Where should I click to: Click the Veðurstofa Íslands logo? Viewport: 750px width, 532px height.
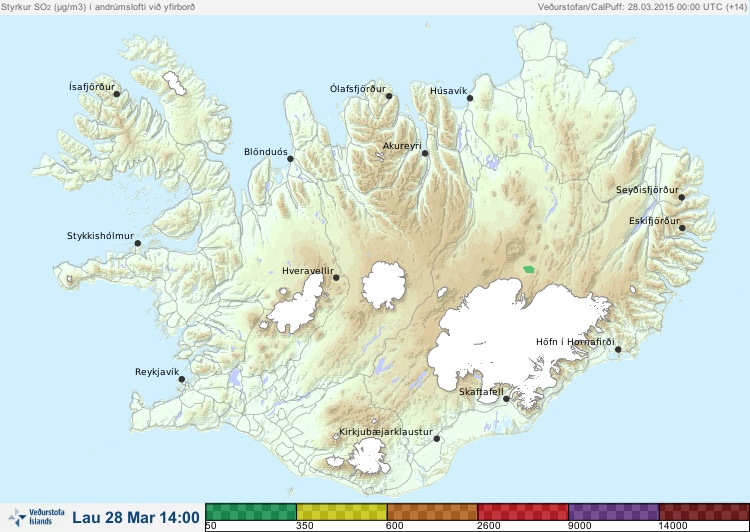click(x=36, y=517)
